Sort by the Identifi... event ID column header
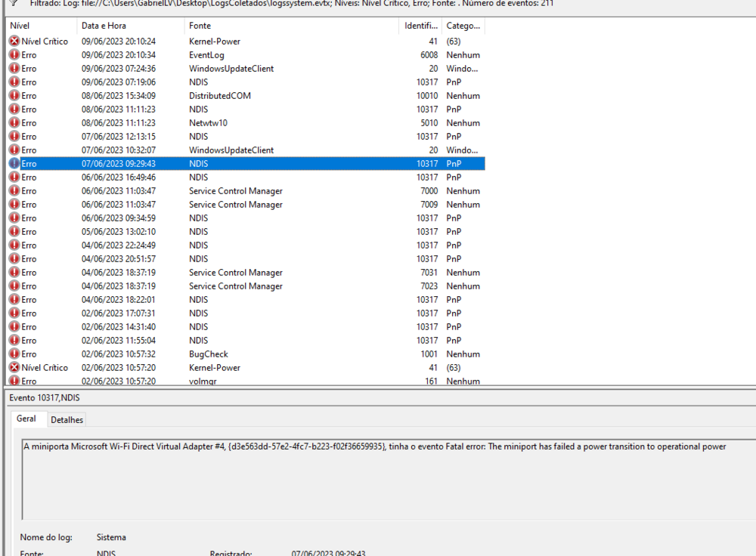The width and height of the screenshot is (756, 556). click(x=420, y=26)
